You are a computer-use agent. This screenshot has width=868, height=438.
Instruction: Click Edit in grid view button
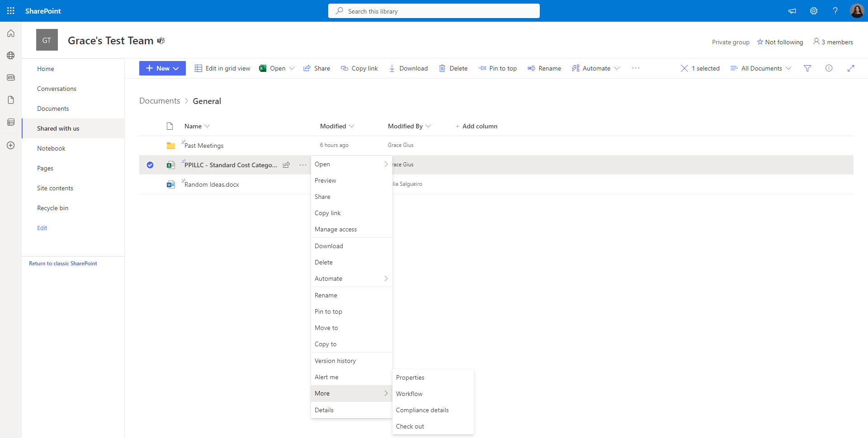[222, 68]
